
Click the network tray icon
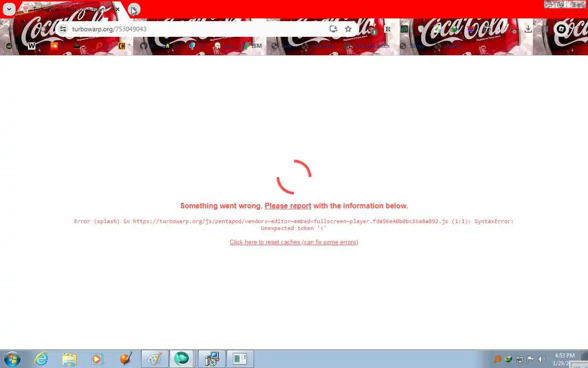point(520,359)
